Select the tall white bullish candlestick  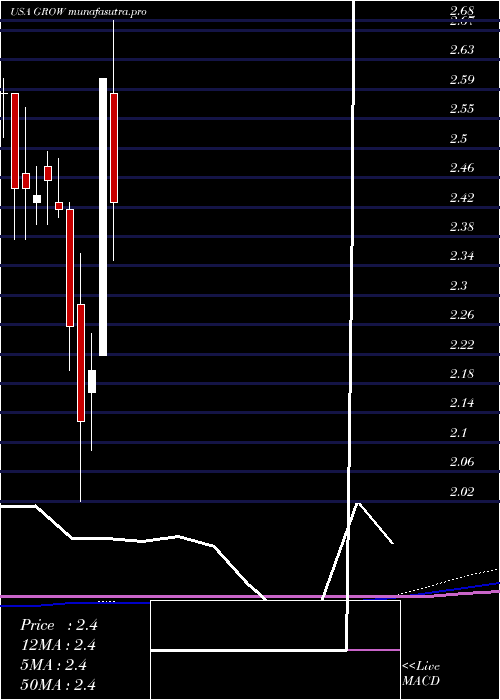click(103, 217)
